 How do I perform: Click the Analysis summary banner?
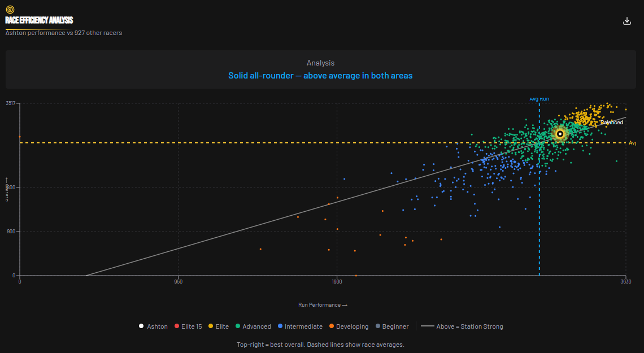click(320, 69)
